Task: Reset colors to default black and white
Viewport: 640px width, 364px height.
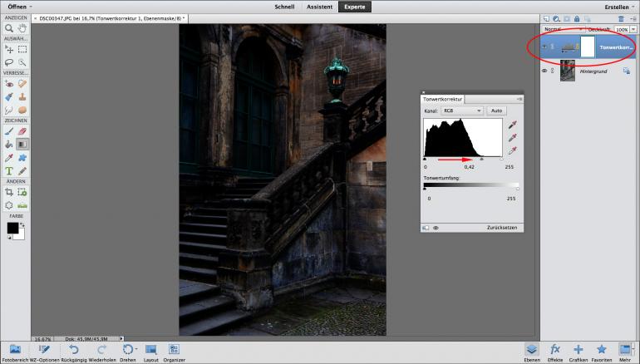Action: (x=9, y=238)
